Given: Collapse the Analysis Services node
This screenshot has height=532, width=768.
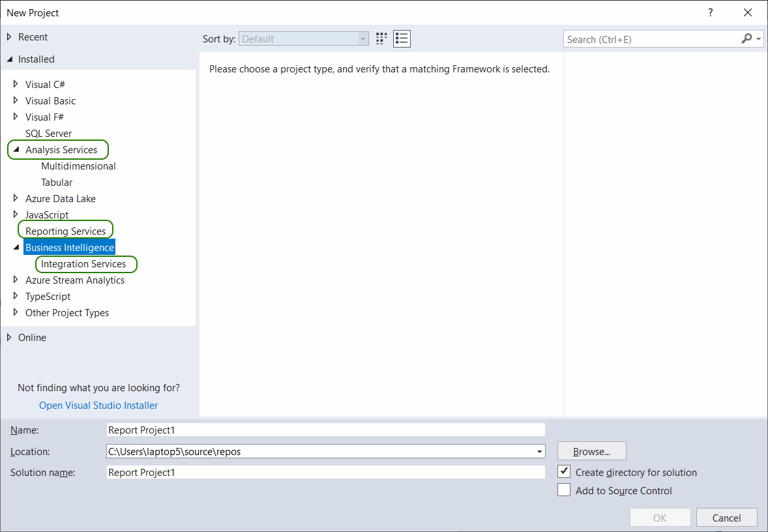Looking at the screenshot, I should point(16,150).
